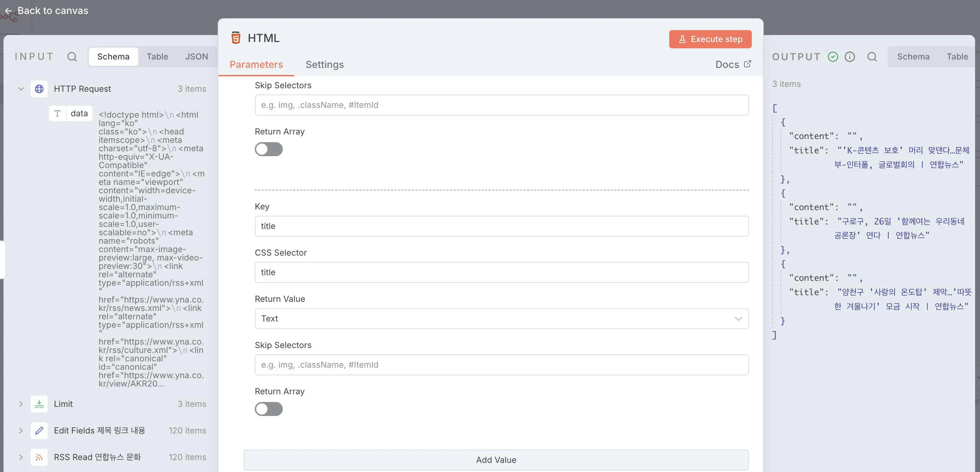The height and width of the screenshot is (472, 980).
Task: Expand the Limit node chevron
Action: coord(21,404)
